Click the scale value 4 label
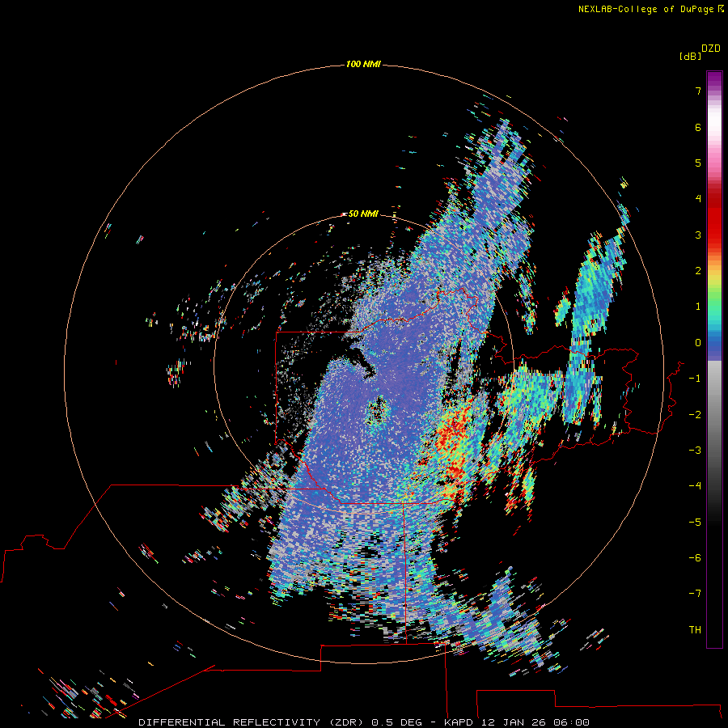This screenshot has height=728, width=728. point(698,199)
